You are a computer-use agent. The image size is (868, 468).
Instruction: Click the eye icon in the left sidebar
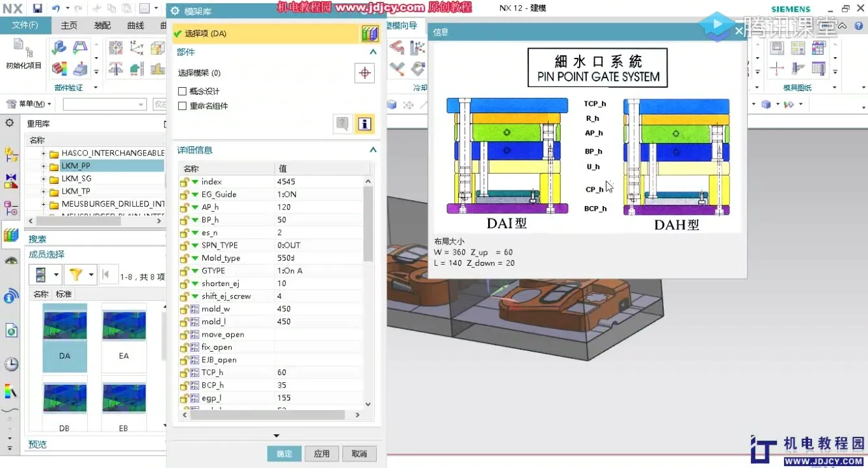click(x=10, y=260)
